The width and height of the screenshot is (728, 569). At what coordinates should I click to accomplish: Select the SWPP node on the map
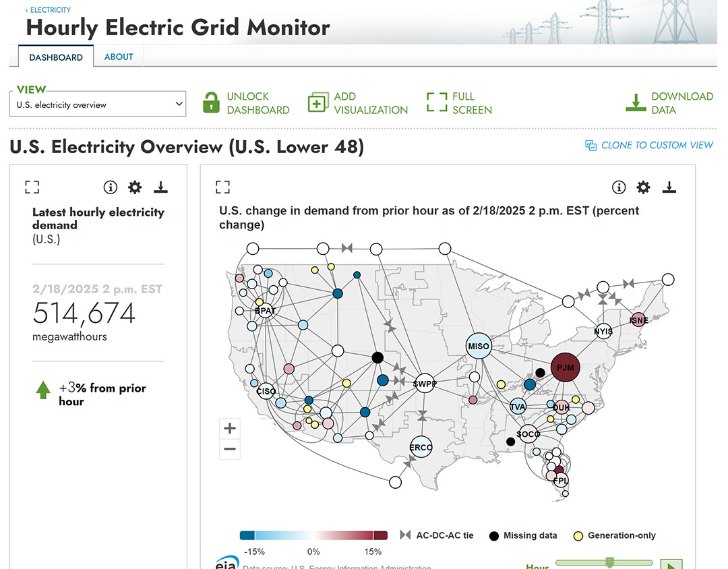[425, 383]
